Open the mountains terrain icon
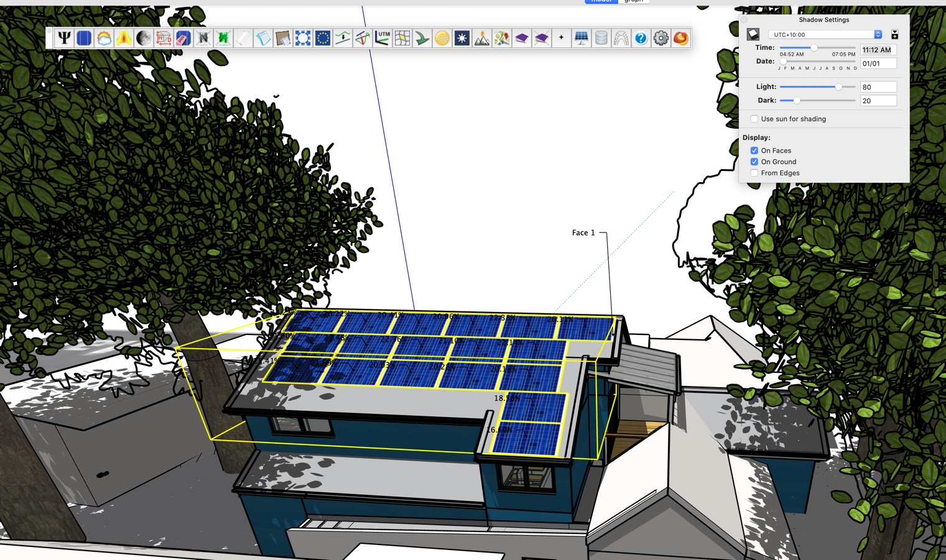946x560 pixels. pos(482,39)
